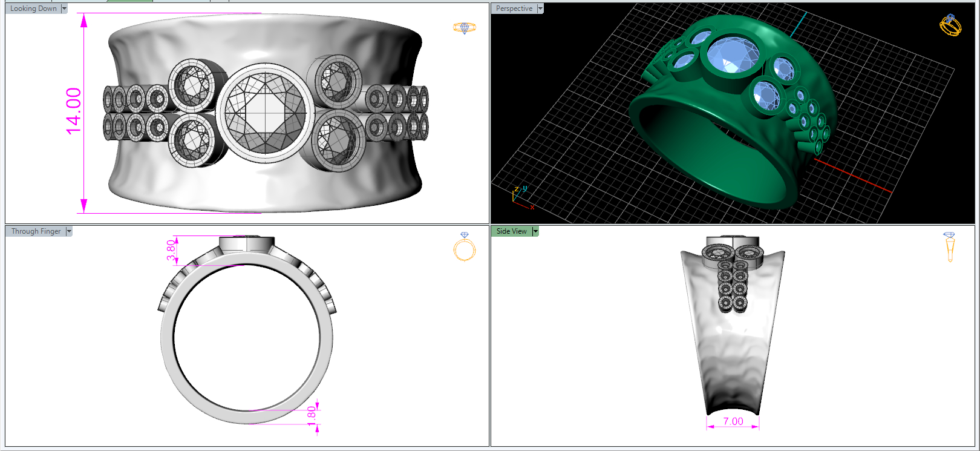Select the Looking Down viewport title

click(x=33, y=8)
